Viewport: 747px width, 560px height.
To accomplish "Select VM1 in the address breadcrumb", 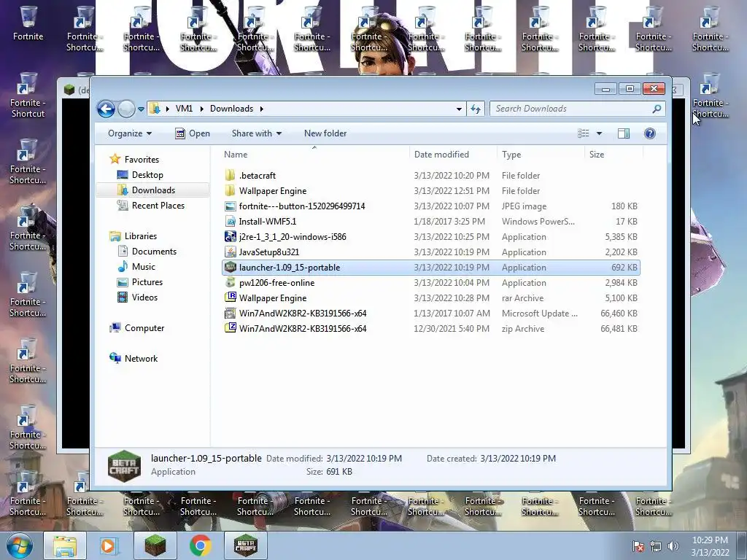I will point(184,109).
